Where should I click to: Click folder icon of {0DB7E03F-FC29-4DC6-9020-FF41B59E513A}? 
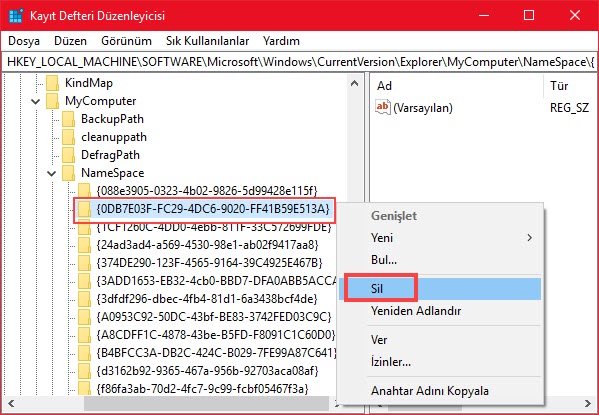coord(84,209)
